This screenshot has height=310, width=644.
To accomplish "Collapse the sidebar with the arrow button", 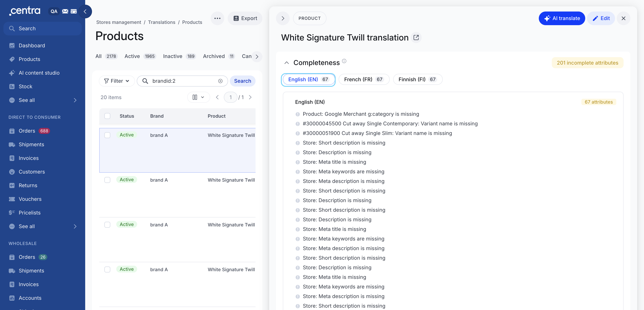I will pyautogui.click(x=85, y=12).
